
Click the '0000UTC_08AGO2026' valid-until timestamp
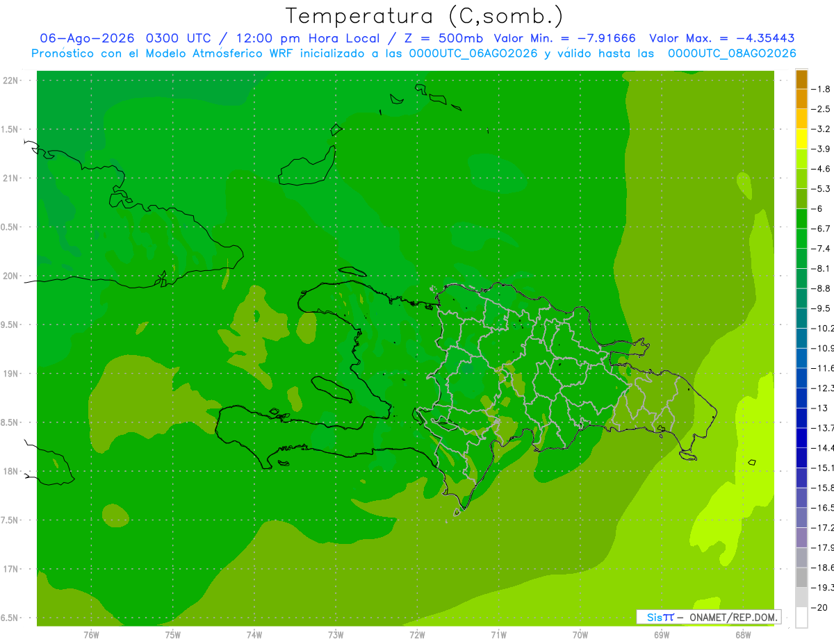[x=732, y=53]
